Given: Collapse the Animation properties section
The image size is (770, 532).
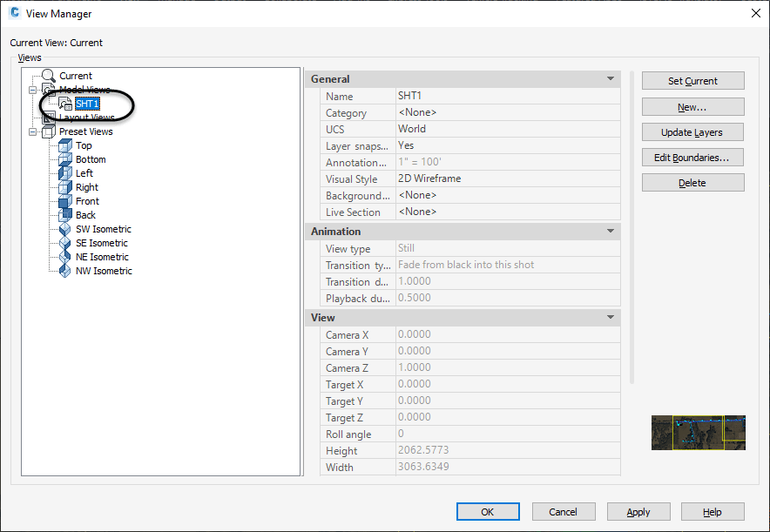Looking at the screenshot, I should point(610,231).
